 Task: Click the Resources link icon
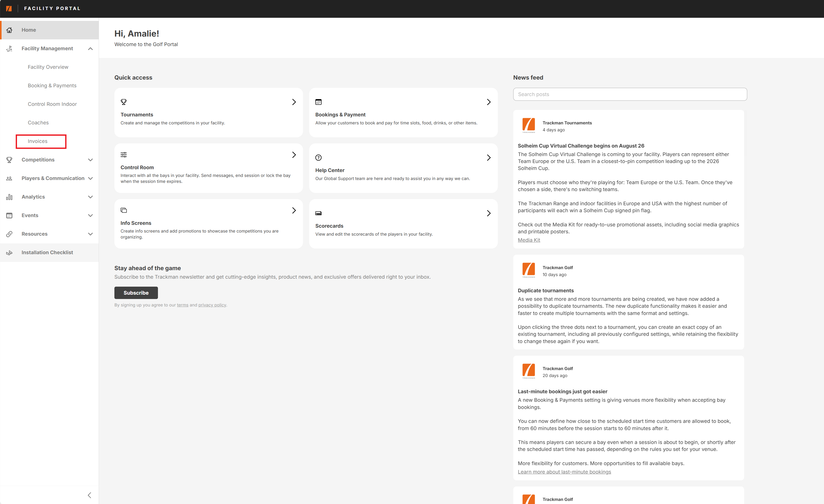9,234
